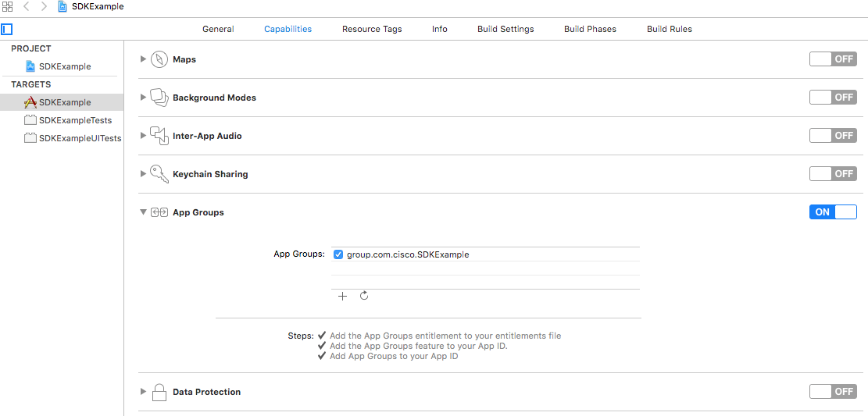Screen dimensions: 868x416
Task: Add a new app group with plus
Action: coord(343,296)
